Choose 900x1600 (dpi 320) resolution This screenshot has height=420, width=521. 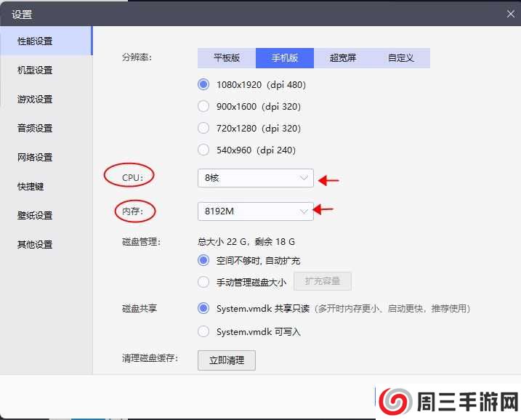click(x=204, y=107)
